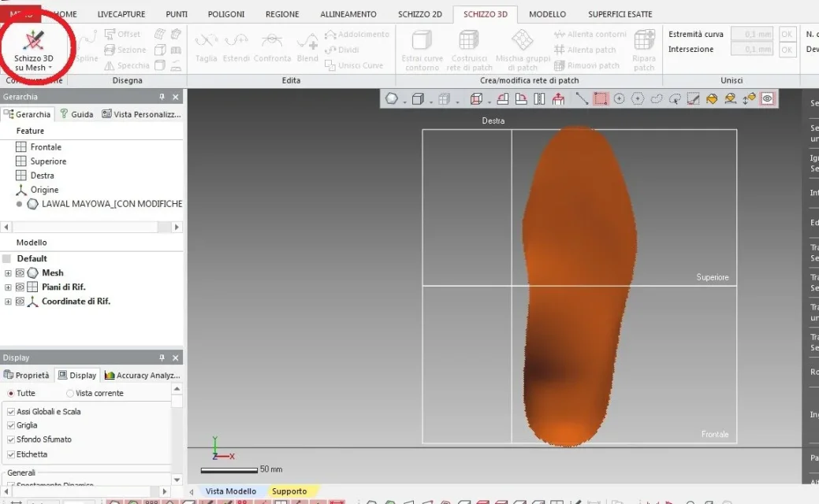Hide the Mesh visibility eye

tap(20, 273)
